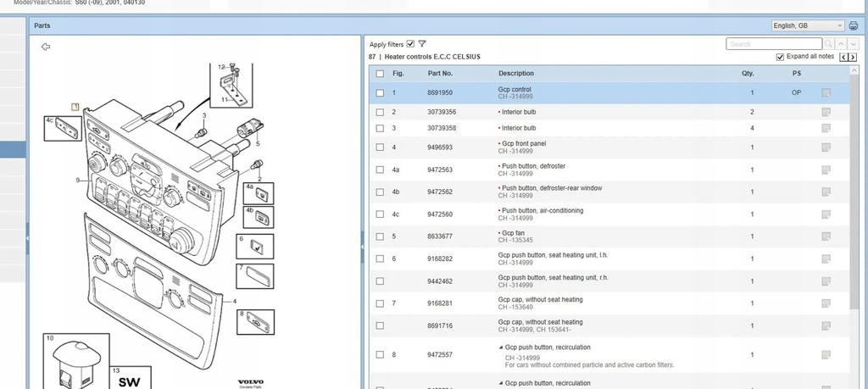Viewport: 868px width, 389px height.
Task: Collapse diagram pane via middle splitter handle
Action: 363,247
